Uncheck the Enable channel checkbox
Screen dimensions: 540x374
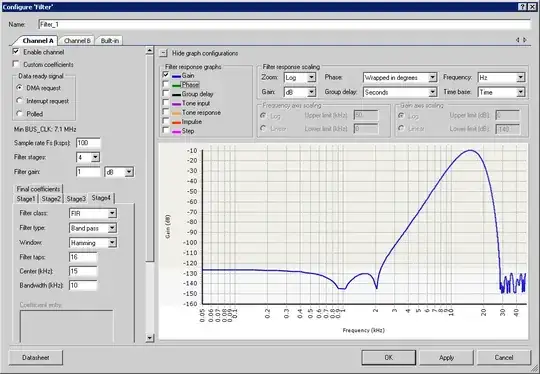(16, 52)
